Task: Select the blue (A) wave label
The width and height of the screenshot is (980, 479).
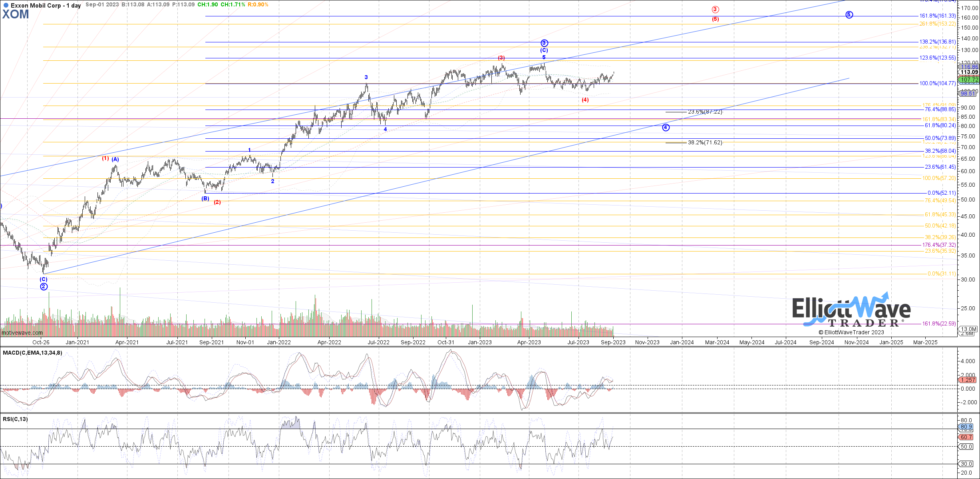Action: click(115, 160)
